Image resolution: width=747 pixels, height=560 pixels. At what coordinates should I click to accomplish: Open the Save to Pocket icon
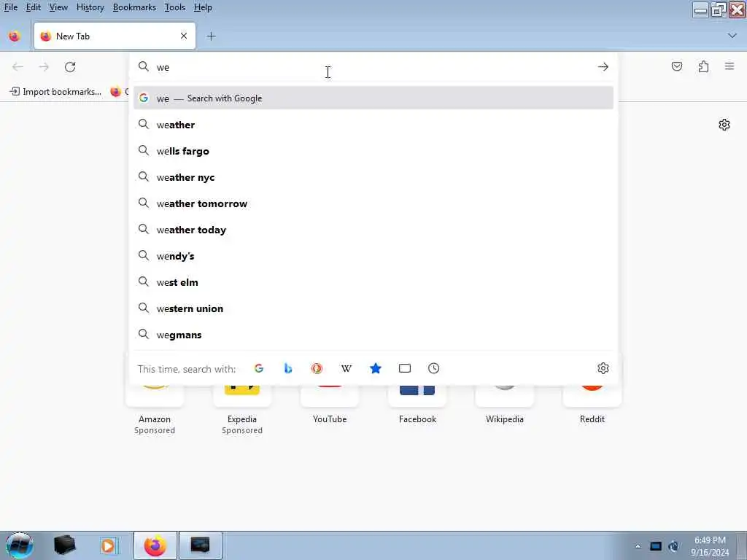point(676,66)
